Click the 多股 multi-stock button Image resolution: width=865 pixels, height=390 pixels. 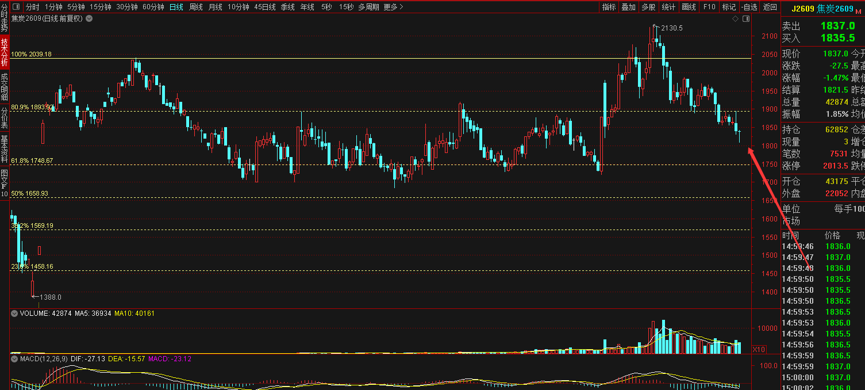coord(648,7)
